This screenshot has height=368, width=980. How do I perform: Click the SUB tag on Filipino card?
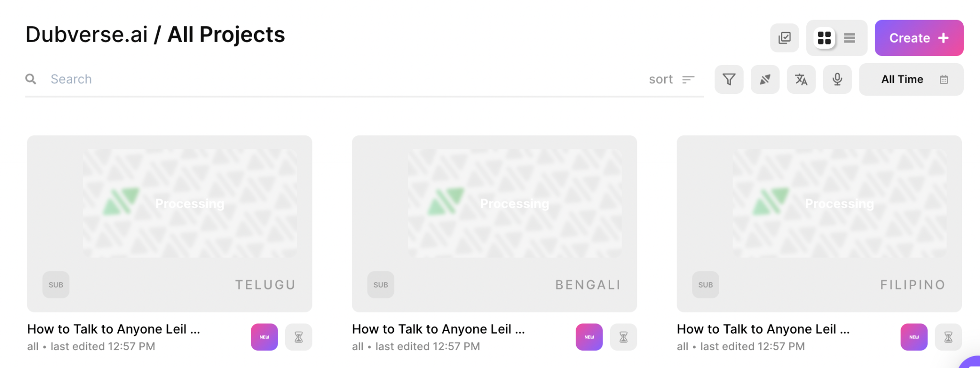click(705, 285)
